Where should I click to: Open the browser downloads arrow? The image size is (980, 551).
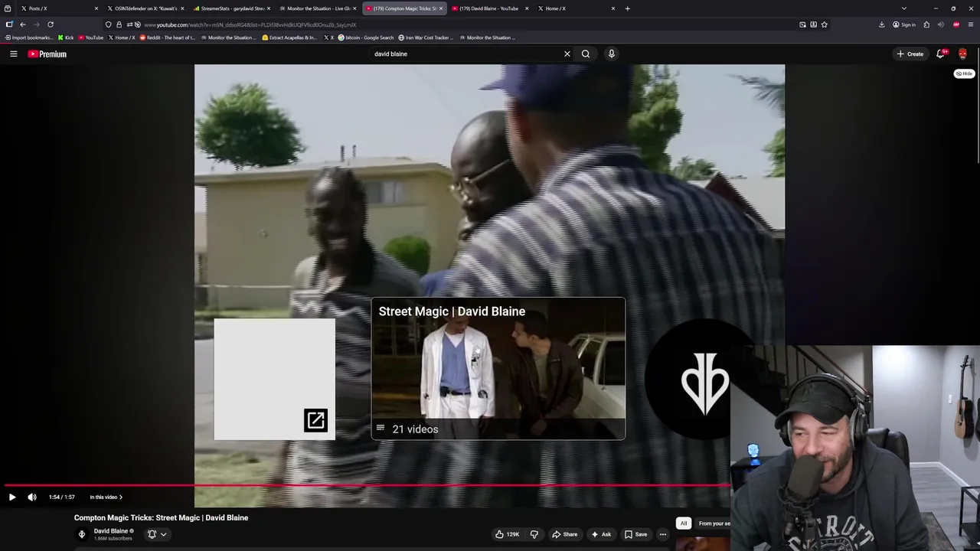coord(882,24)
